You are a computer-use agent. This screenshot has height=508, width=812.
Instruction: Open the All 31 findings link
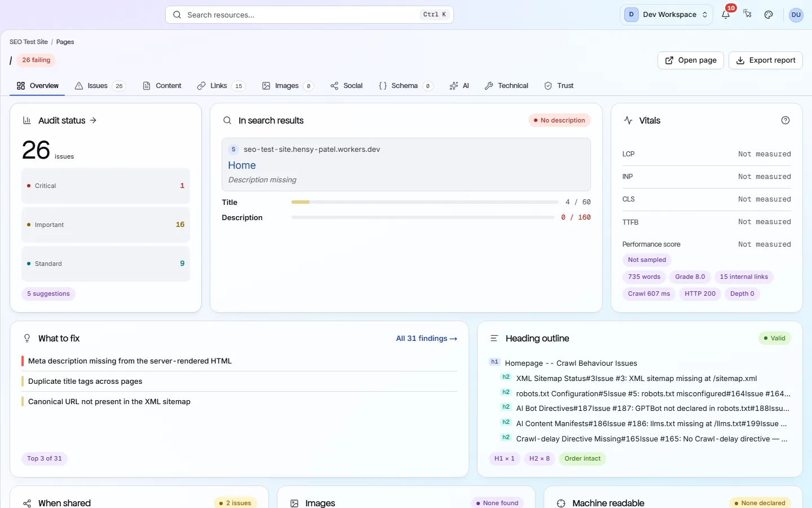(x=426, y=339)
